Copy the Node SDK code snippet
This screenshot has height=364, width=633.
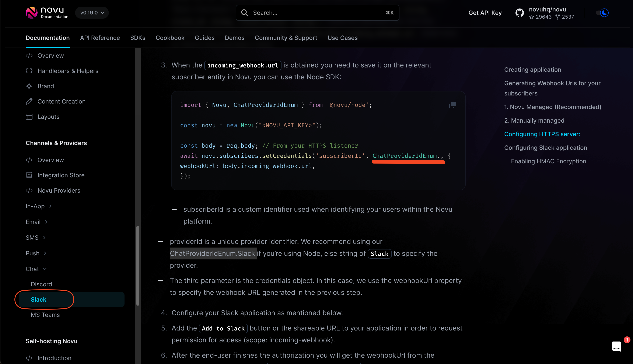(452, 105)
